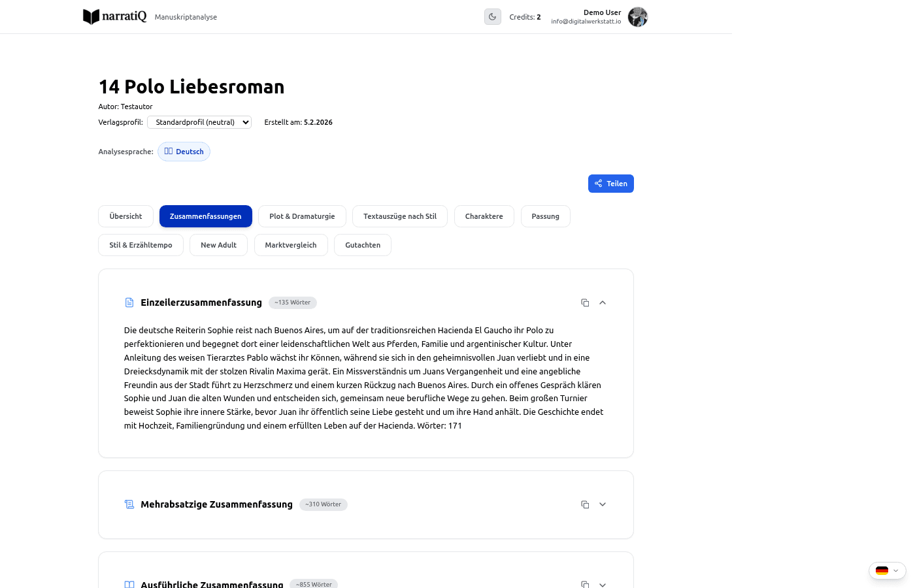Expand the Mehrabsatzige Zusammenfassung section
Image resolution: width=915 pixels, height=588 pixels.
[603, 504]
